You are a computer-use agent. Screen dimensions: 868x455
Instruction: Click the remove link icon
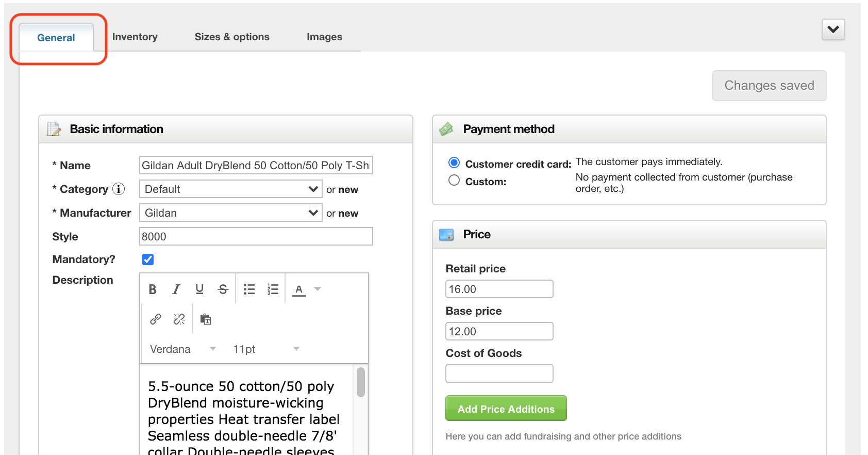[x=179, y=319]
